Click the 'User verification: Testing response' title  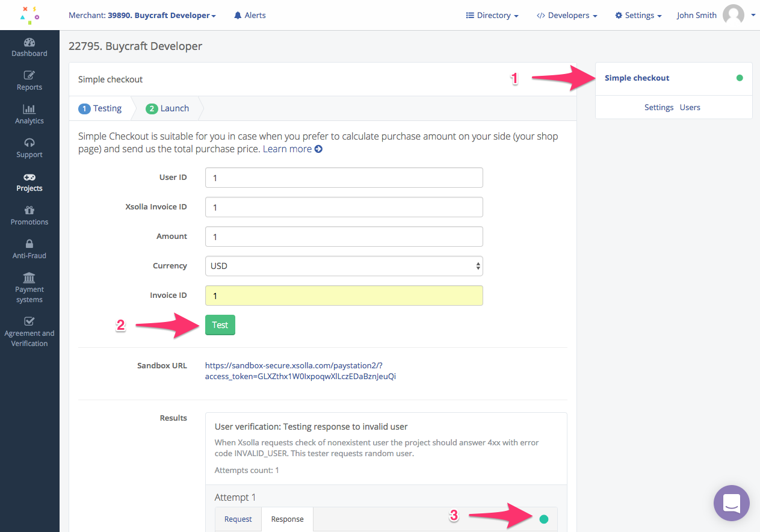(311, 427)
